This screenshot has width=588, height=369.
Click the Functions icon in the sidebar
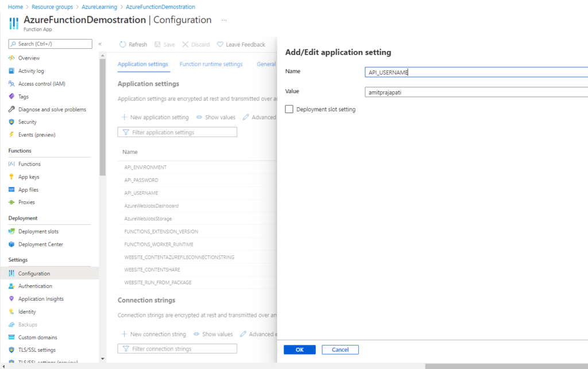pyautogui.click(x=11, y=164)
